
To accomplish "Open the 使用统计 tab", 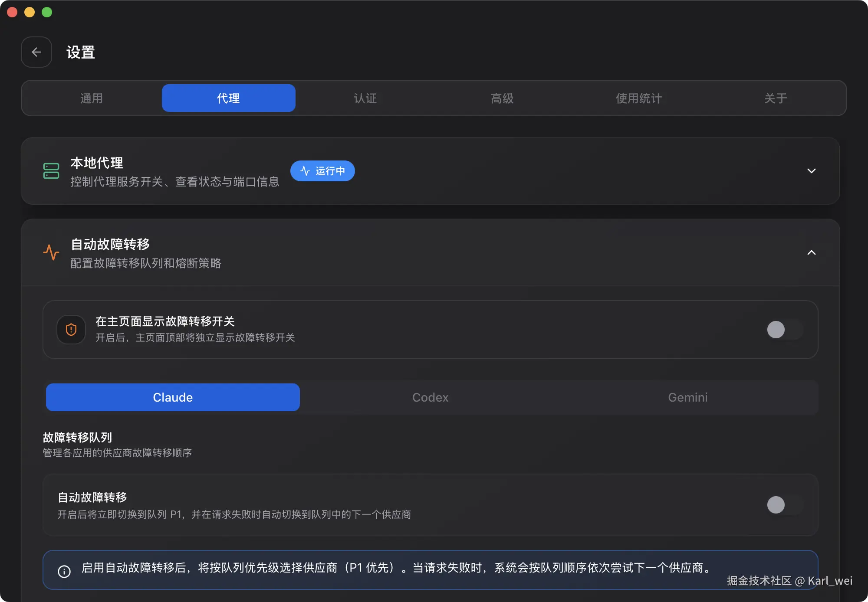I will click(639, 98).
